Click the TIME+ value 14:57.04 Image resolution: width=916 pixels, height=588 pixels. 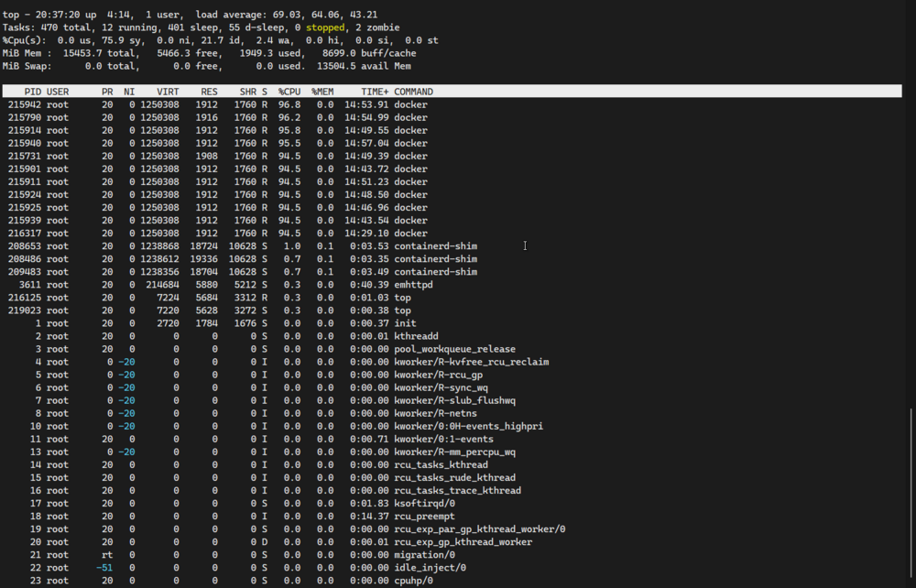coord(366,143)
